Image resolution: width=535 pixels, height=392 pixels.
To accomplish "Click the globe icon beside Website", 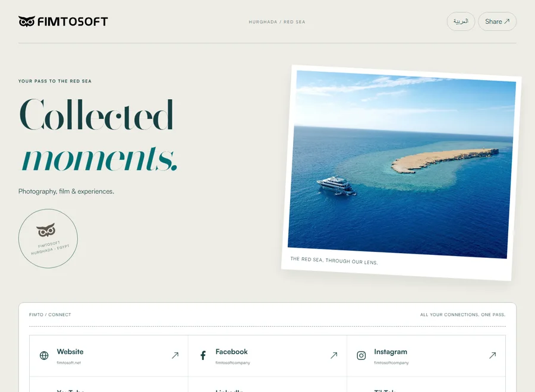I will [x=44, y=356].
